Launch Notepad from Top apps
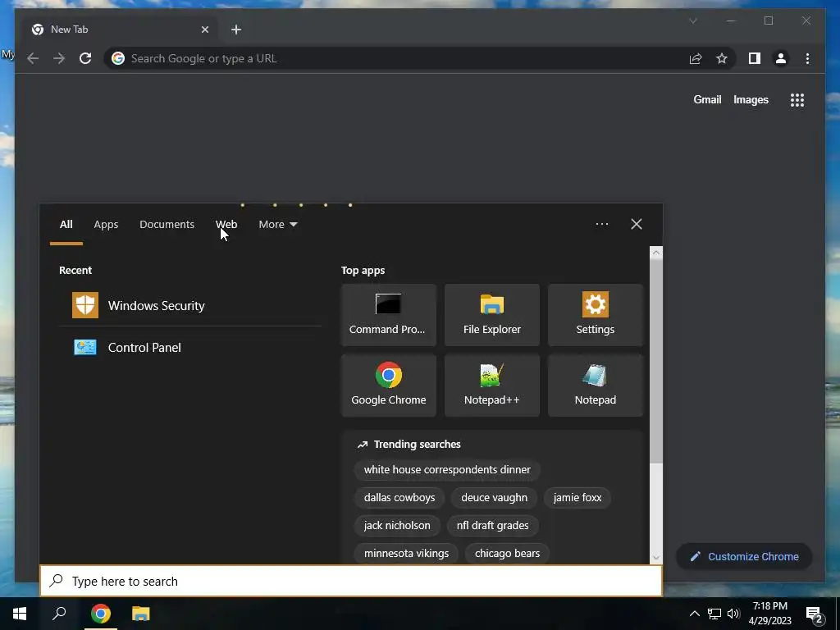Viewport: 840px width, 630px height. pos(596,386)
